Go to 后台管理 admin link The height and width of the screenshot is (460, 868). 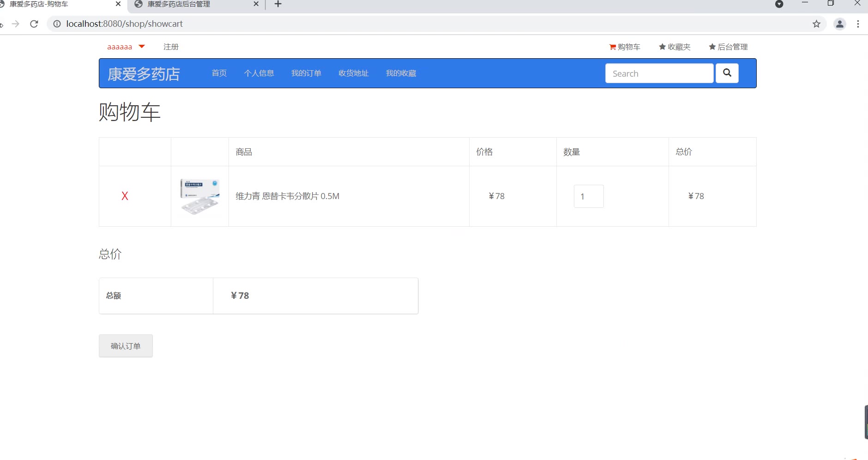click(728, 47)
